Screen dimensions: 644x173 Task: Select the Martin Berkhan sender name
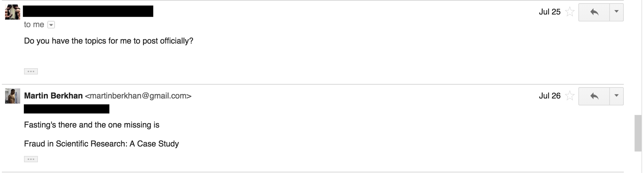(53, 96)
